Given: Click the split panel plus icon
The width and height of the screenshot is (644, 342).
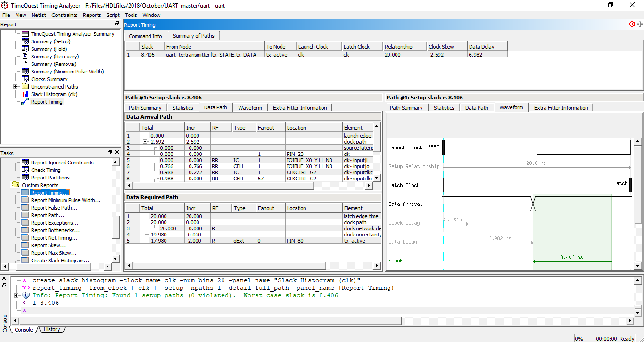Looking at the screenshot, I should (640, 24).
